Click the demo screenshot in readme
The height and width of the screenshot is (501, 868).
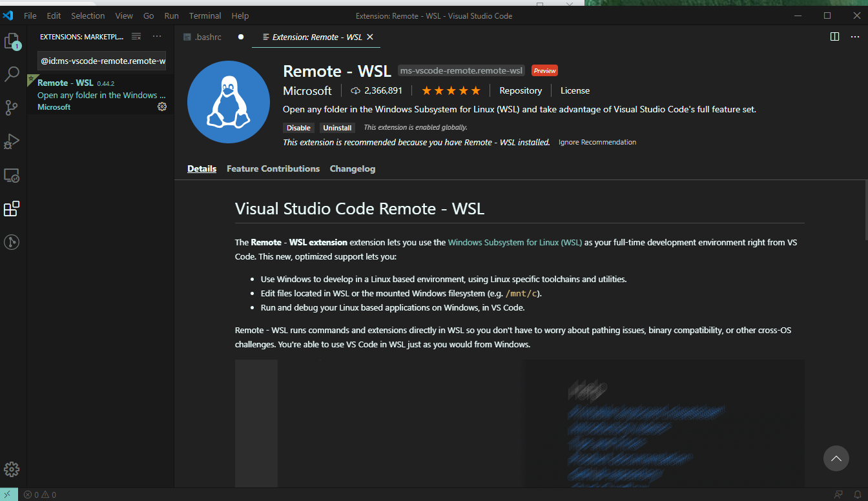(520, 424)
